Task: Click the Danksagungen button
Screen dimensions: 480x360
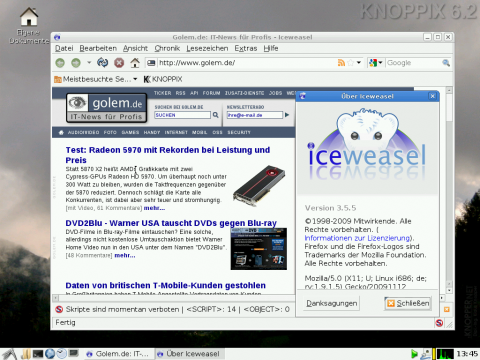Action: [332, 303]
